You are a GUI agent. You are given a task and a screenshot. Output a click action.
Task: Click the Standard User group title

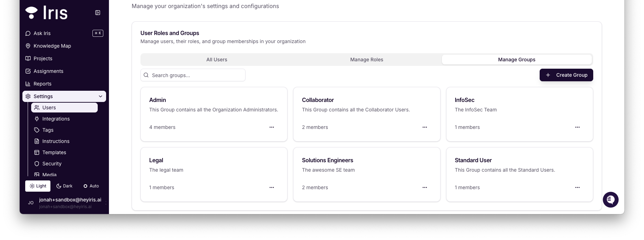(x=473, y=160)
